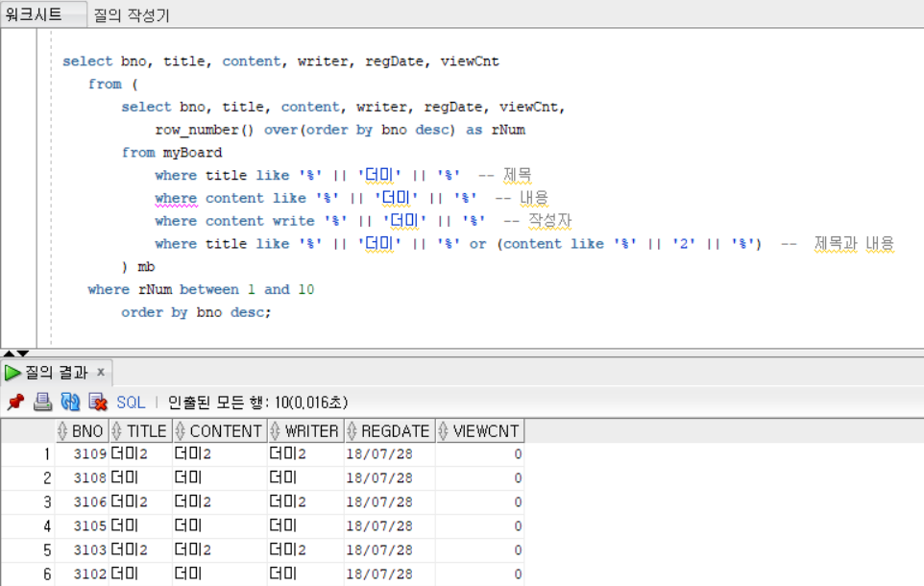Sort by CONTENT column header

219,431
